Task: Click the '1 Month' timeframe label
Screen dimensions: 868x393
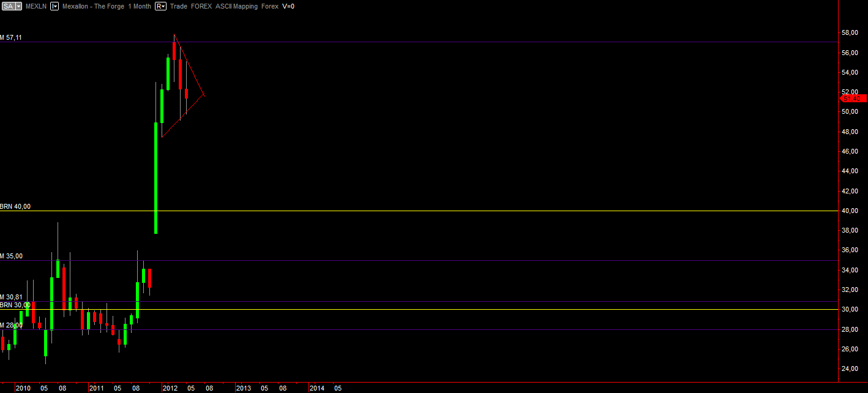Action: [x=140, y=6]
